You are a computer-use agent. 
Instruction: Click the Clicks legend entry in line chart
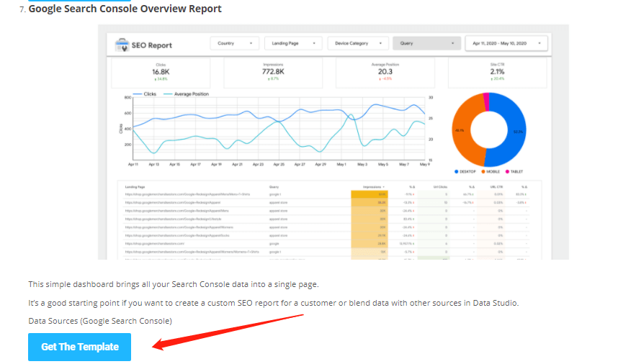coord(145,94)
